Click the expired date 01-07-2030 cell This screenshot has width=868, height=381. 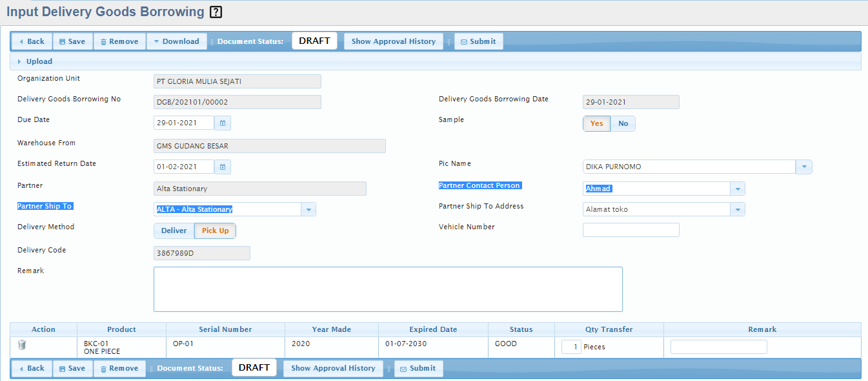point(433,347)
